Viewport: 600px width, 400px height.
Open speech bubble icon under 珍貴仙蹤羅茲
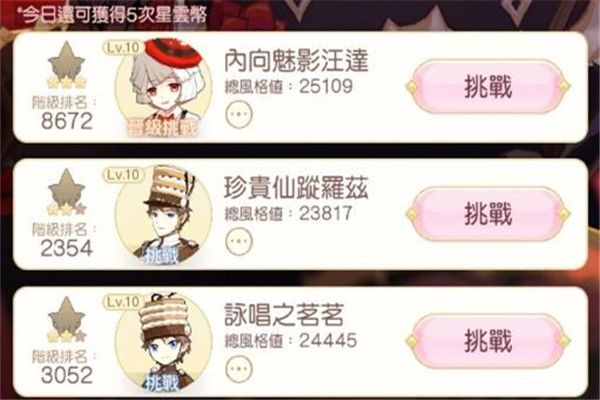(239, 241)
